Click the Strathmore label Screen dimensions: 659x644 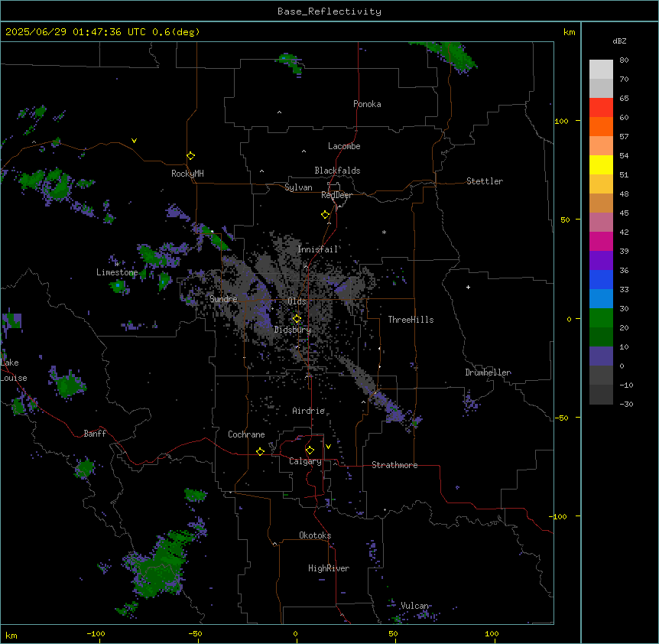[x=394, y=465]
